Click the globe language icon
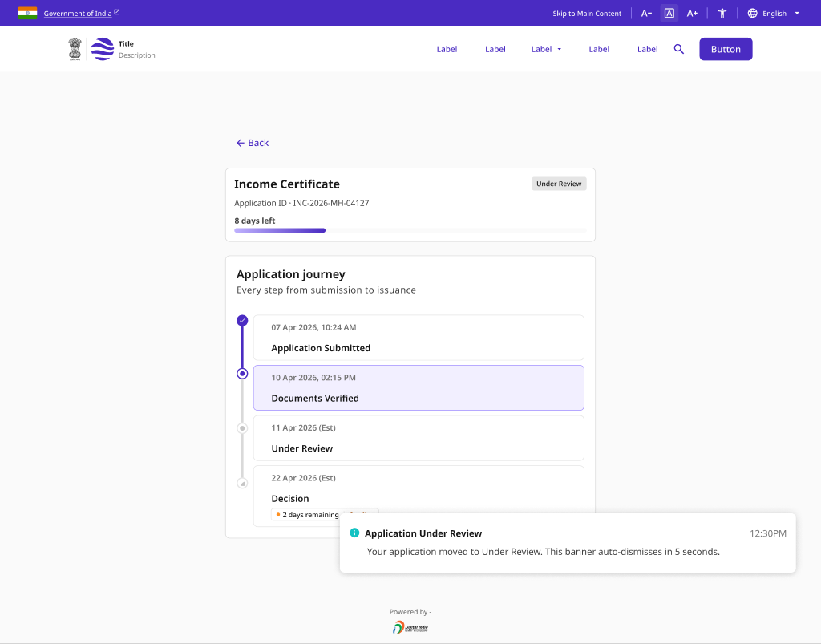The width and height of the screenshot is (821, 644). click(752, 13)
